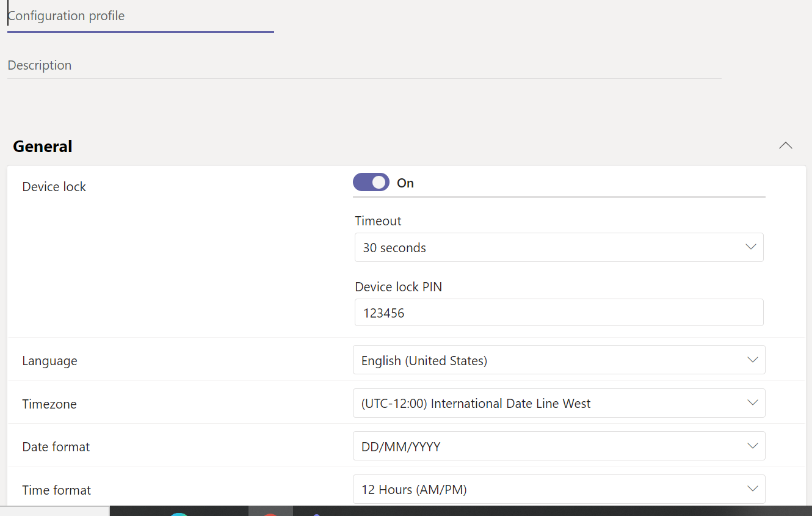Click the chevron icon in Timezone box

[753, 404]
